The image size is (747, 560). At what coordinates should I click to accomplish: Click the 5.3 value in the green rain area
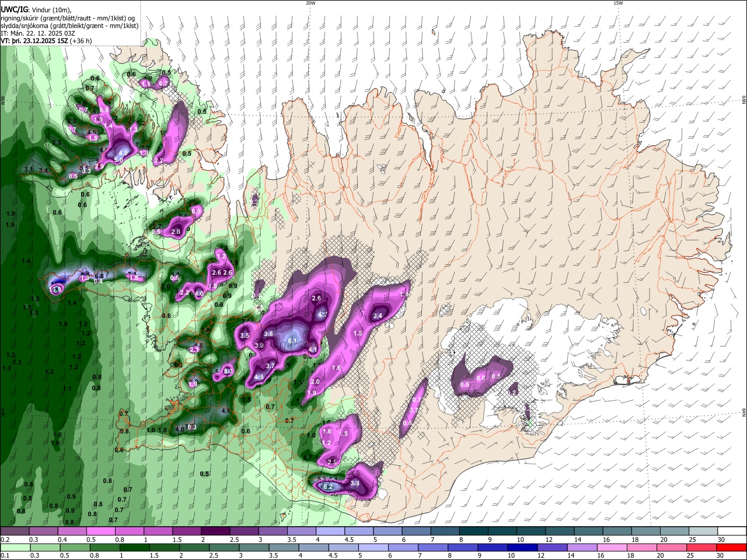point(228,372)
